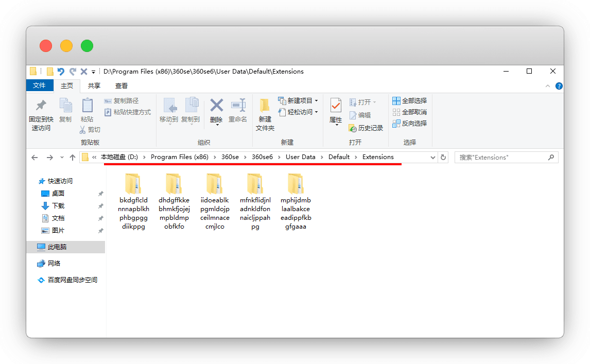Image resolution: width=590 pixels, height=364 pixels.
Task: Click the 重命名 rename icon
Action: coord(237,106)
